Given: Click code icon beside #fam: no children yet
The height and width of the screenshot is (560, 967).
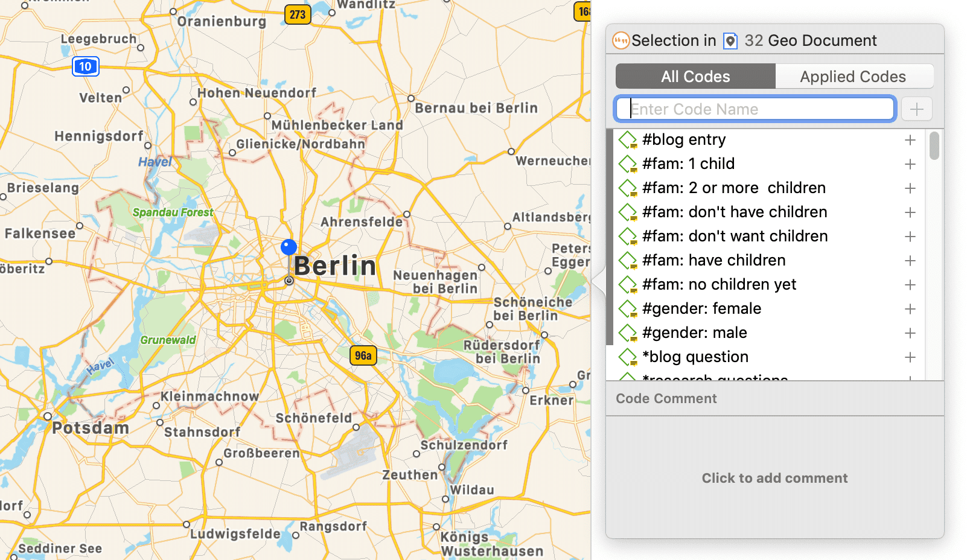Looking at the screenshot, I should (x=628, y=285).
